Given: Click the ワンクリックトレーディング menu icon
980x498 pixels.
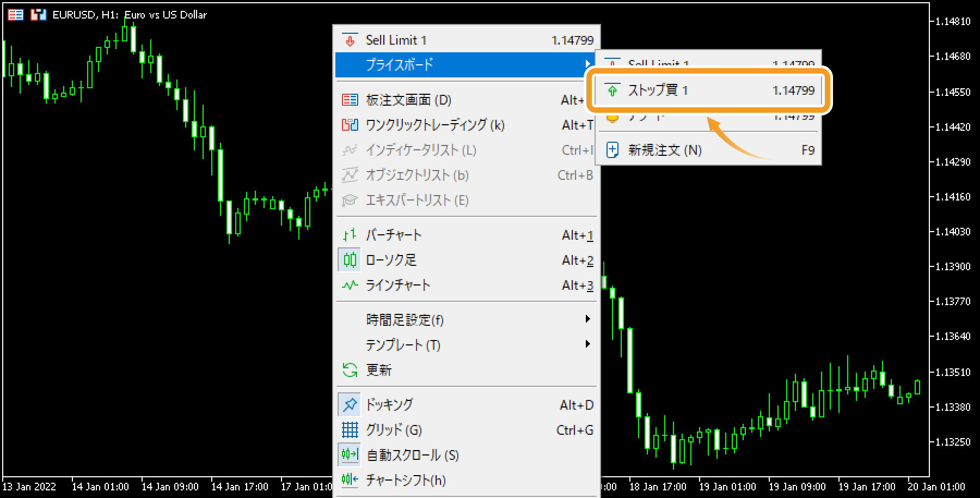Looking at the screenshot, I should point(350,125).
